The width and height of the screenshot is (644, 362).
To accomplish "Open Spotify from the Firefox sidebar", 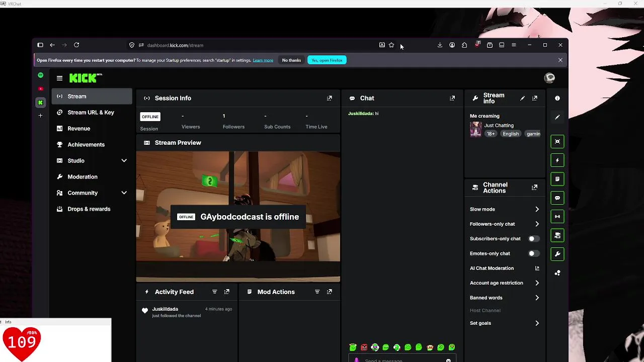I will pyautogui.click(x=41, y=75).
